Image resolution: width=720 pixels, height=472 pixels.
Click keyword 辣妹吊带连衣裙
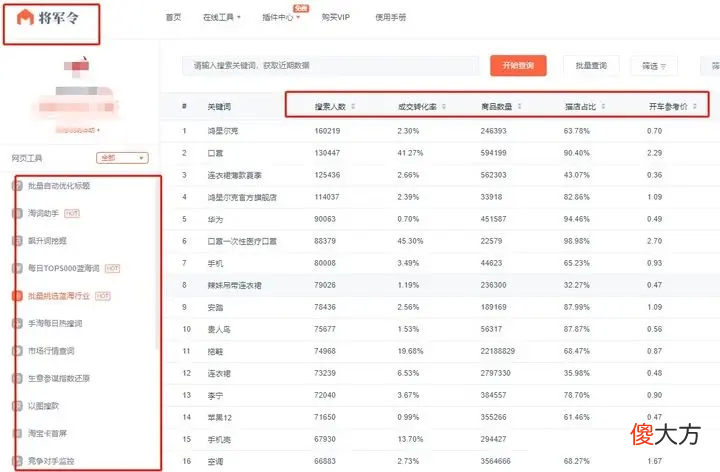234,285
